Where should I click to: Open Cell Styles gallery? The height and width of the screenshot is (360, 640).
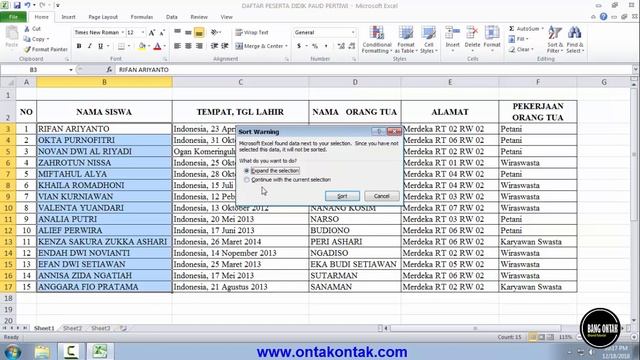click(x=429, y=39)
